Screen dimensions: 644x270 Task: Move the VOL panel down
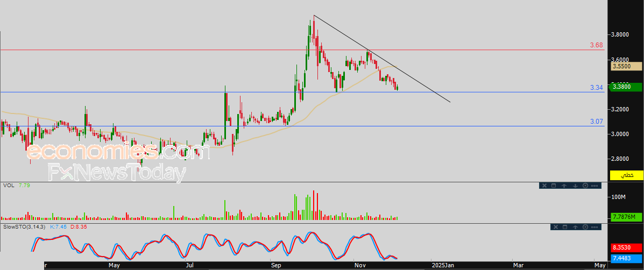coord(575,186)
